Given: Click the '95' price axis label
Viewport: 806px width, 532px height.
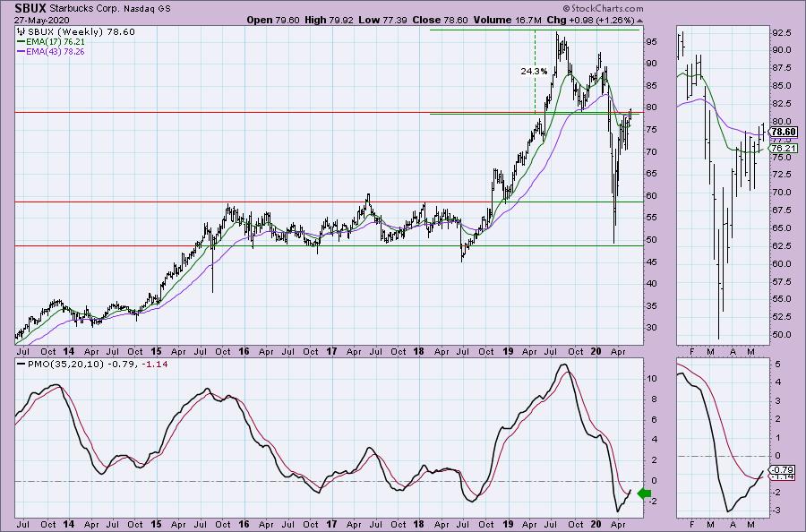Looking at the screenshot, I should tap(651, 41).
